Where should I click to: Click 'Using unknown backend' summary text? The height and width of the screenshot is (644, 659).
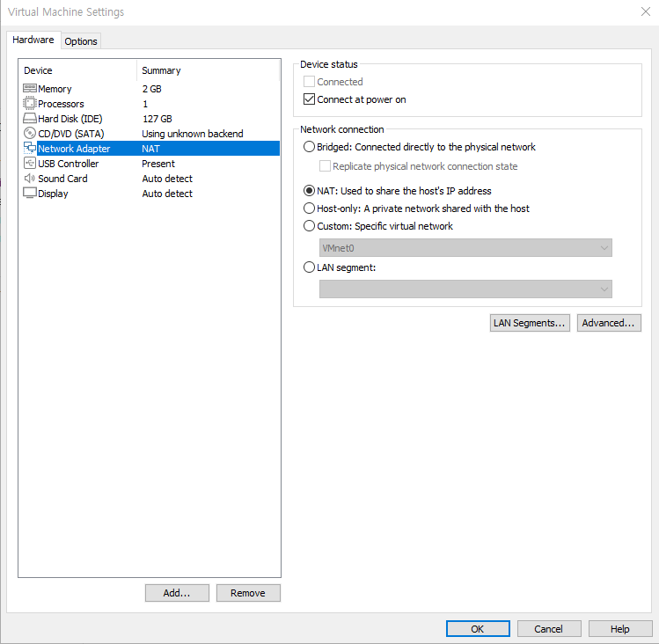pos(193,134)
